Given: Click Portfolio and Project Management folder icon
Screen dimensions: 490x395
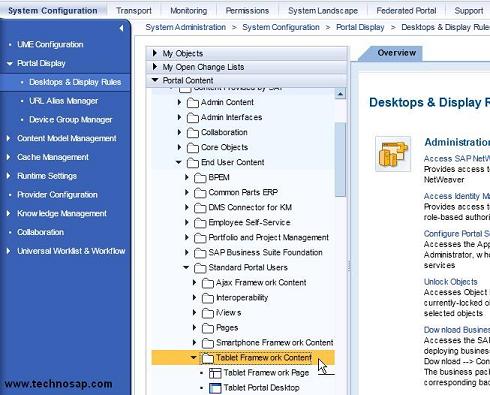Looking at the screenshot, I should coord(200,238).
